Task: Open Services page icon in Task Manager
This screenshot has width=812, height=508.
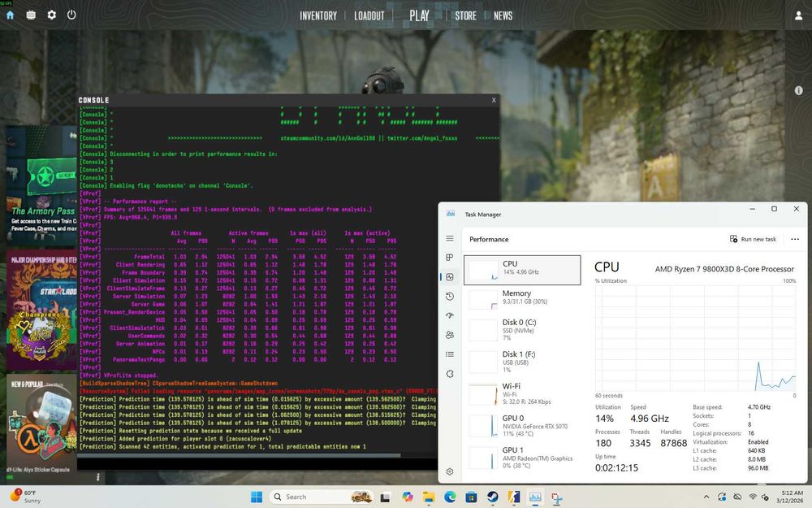Action: point(450,374)
